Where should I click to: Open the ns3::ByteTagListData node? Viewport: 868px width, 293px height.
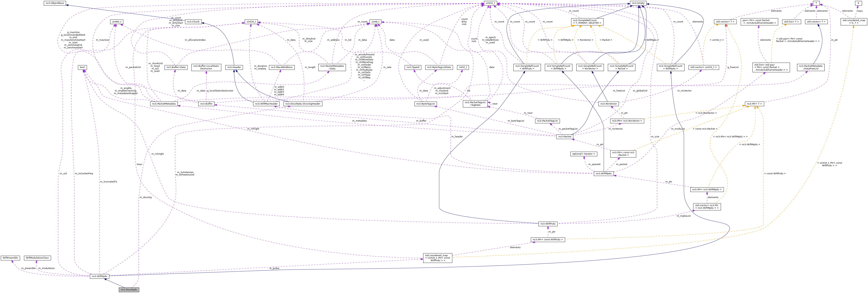pos(439,67)
